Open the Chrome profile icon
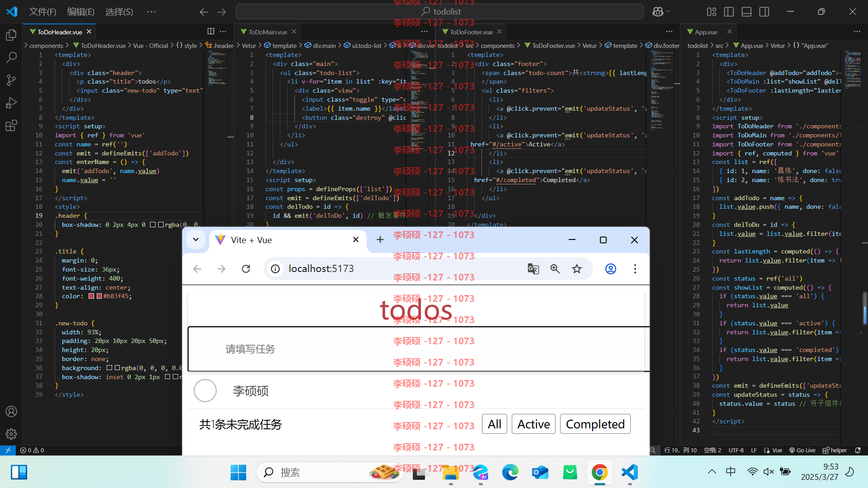Viewport: 868px width, 488px height. (x=611, y=269)
